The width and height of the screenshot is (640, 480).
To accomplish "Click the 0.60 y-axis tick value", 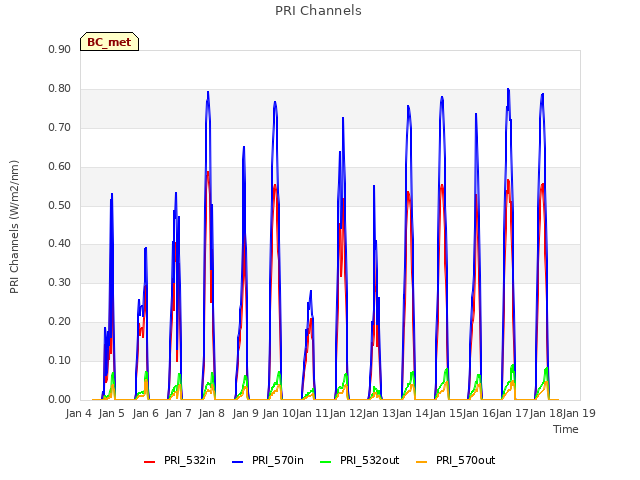I will 60,167.
